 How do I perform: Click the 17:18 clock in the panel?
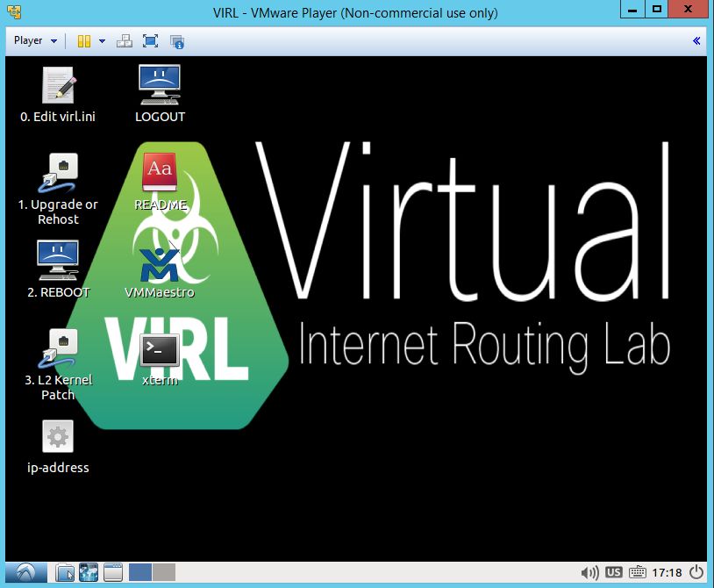(667, 572)
